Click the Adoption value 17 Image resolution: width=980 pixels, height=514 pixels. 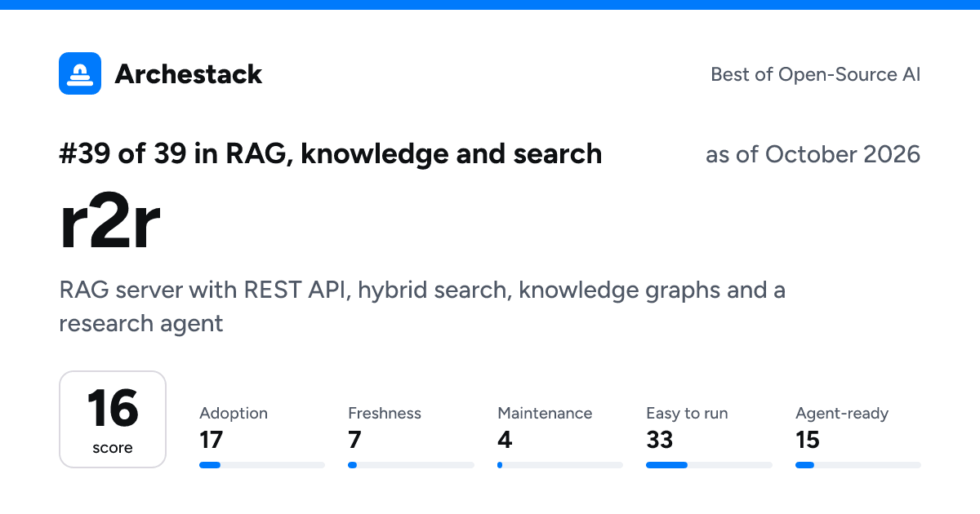click(x=212, y=441)
